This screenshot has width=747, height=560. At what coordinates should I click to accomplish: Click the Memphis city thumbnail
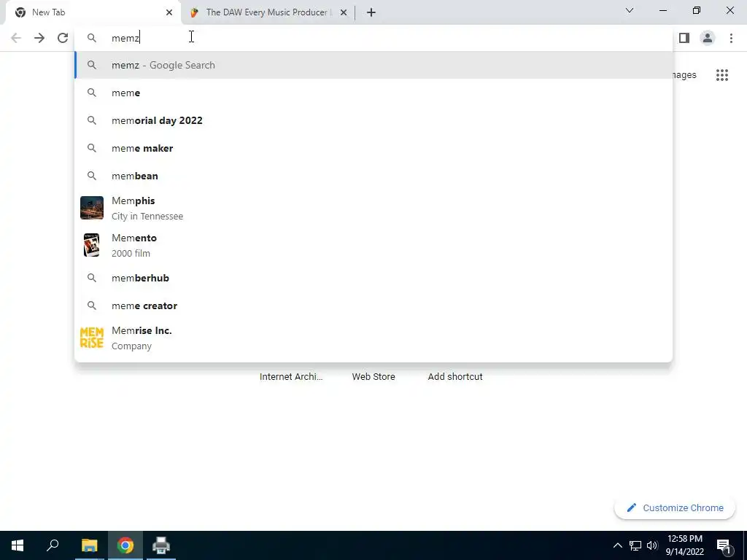click(92, 208)
